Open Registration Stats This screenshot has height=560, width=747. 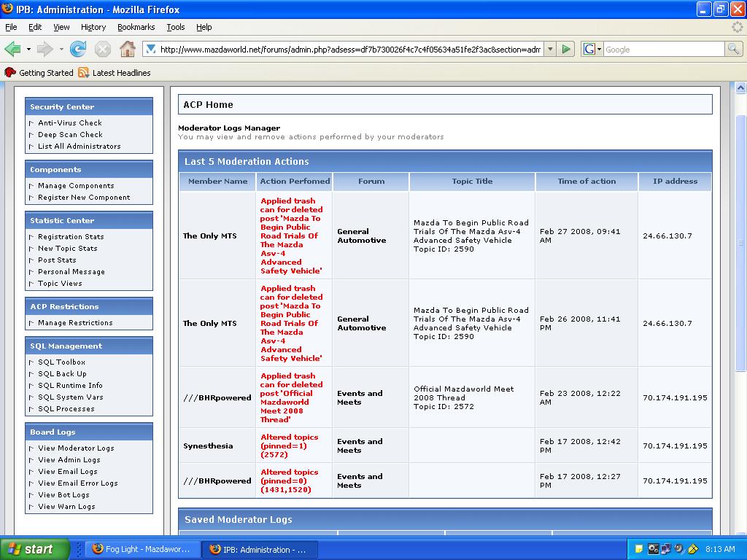(71, 237)
